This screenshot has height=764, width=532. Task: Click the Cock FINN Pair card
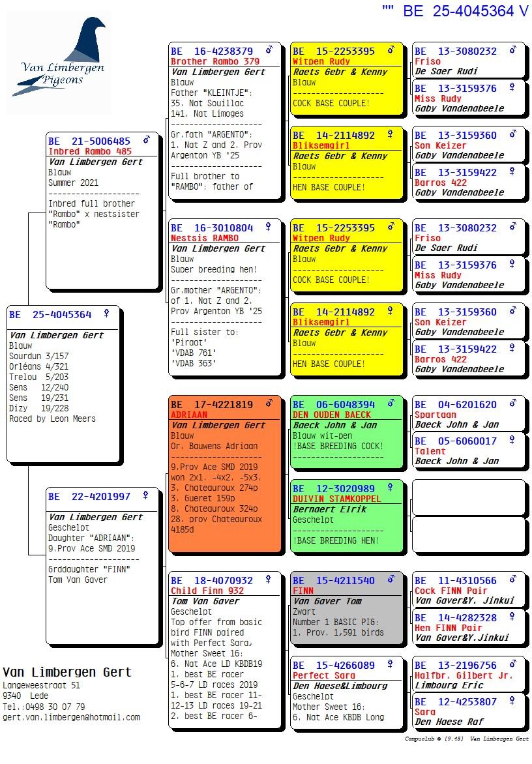pos(466,590)
